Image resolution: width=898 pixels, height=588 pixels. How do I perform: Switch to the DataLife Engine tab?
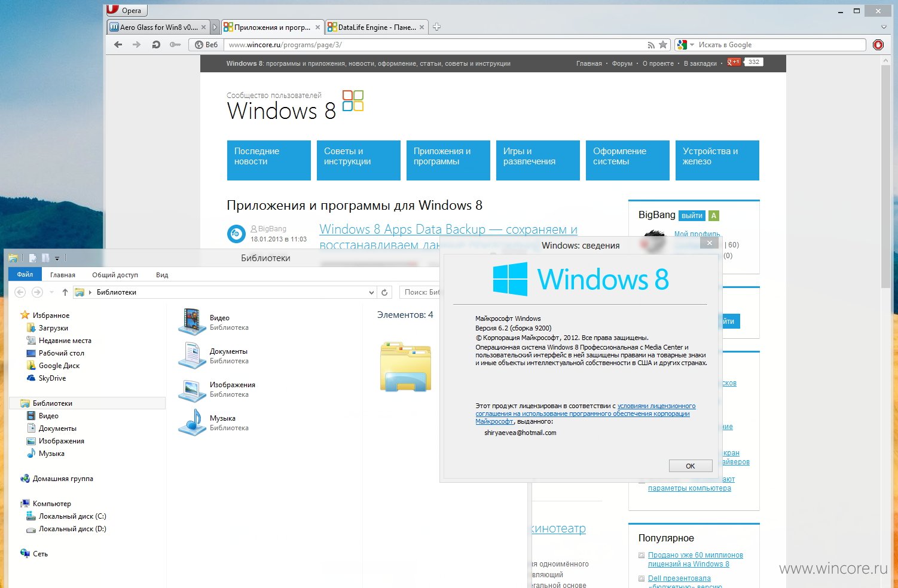click(376, 27)
